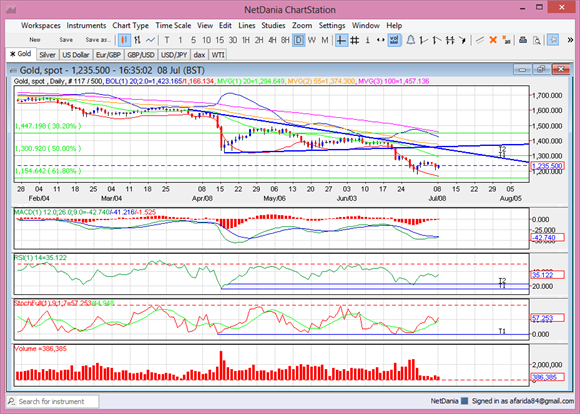Screen dimensions: 580x414
Task: Toggle the crosshair cursor tool
Action: pos(341,40)
